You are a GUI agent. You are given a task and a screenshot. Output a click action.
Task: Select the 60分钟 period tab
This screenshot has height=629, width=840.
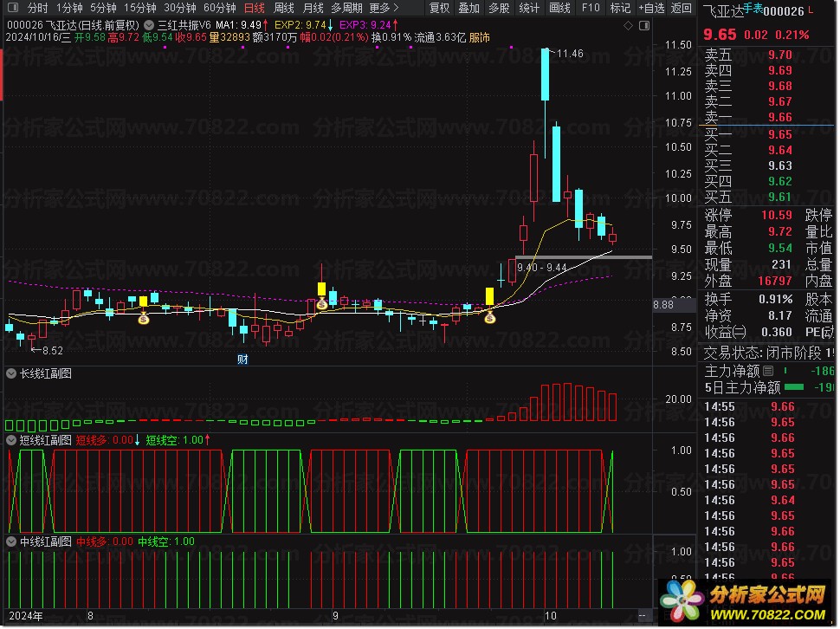[220, 8]
